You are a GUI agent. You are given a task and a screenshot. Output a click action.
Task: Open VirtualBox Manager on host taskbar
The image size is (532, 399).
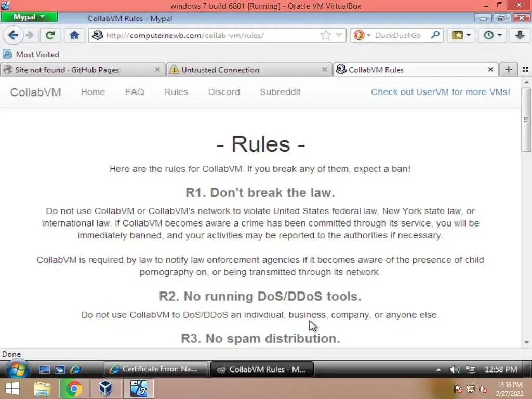point(105,389)
